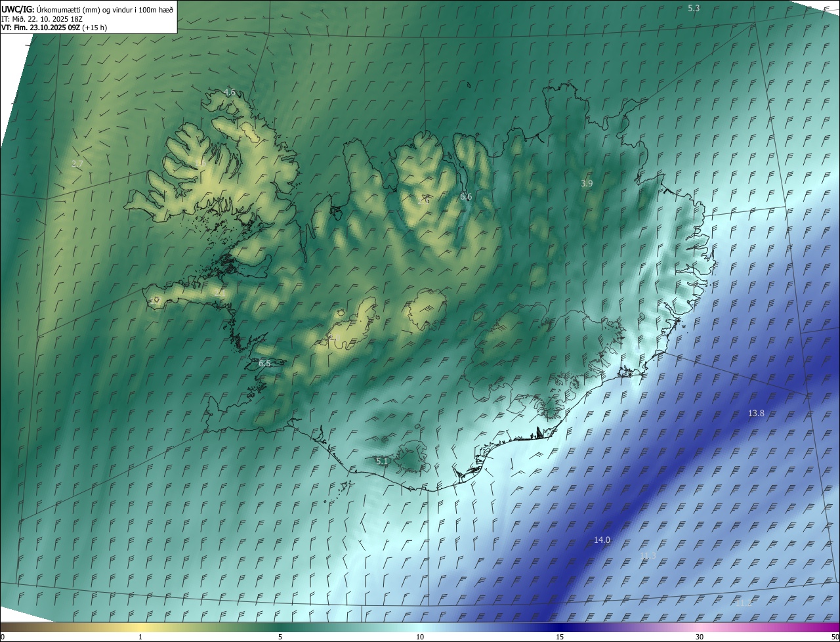The height and width of the screenshot is (642, 840).
Task: Select the 4.6 value label on the map
Action: coord(230,93)
